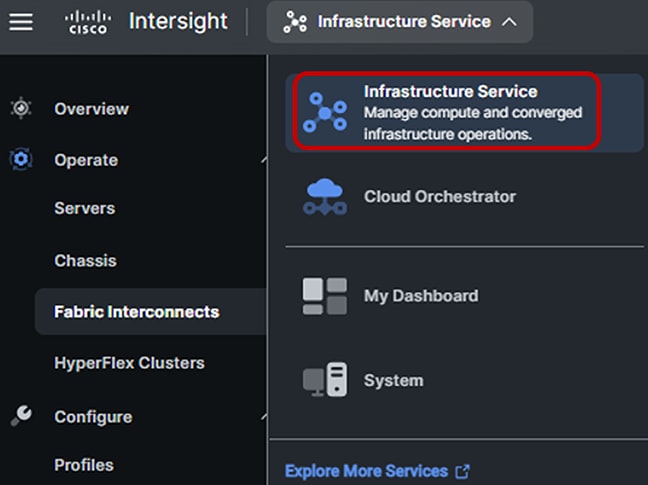Select Fabric Interconnects in sidebar

[x=150, y=312]
